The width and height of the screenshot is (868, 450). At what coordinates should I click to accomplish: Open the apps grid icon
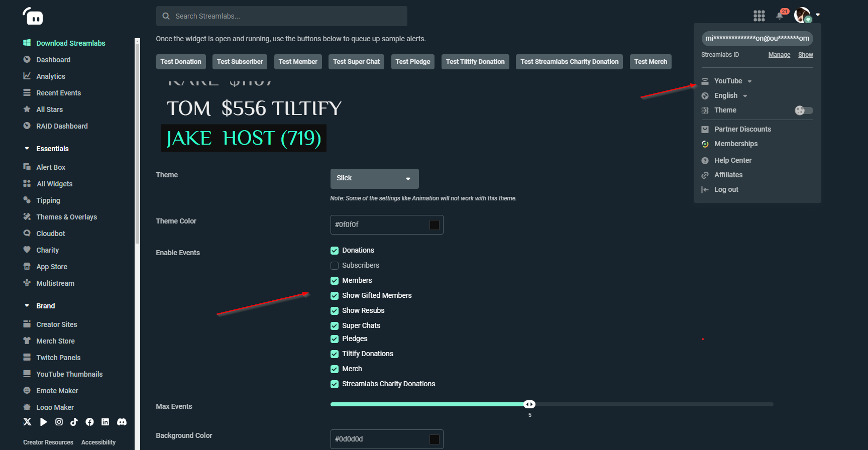point(759,16)
